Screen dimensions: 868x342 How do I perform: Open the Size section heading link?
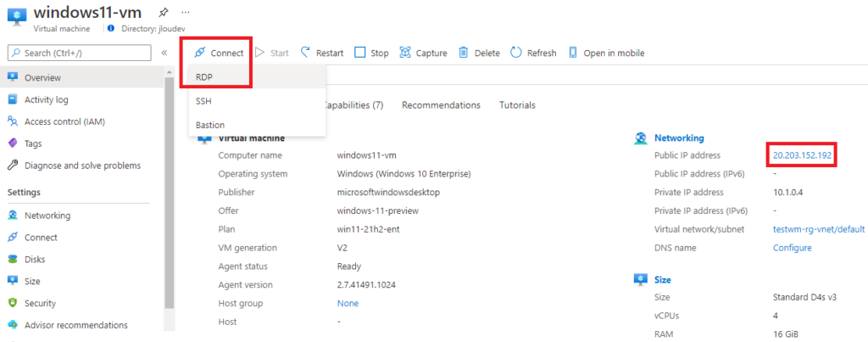pos(663,280)
